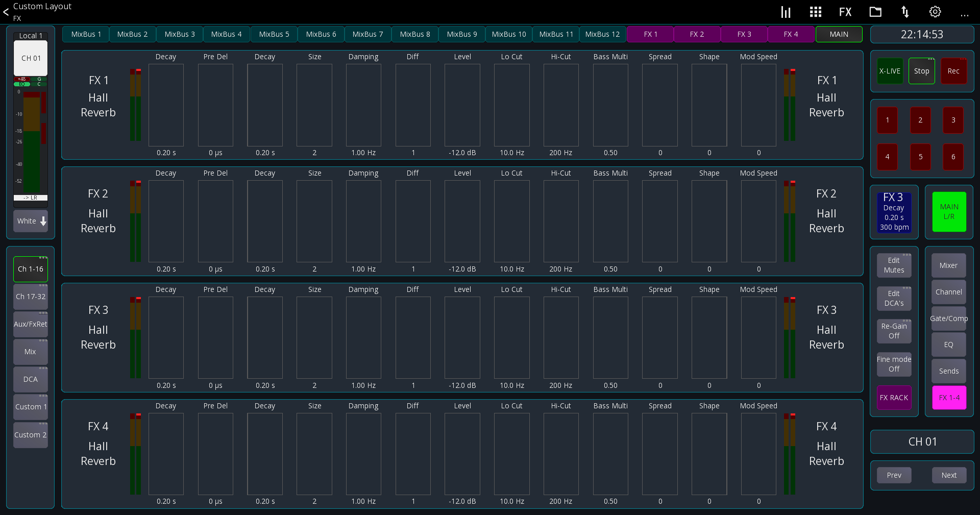Click the Edit DCA's button

[x=894, y=298]
